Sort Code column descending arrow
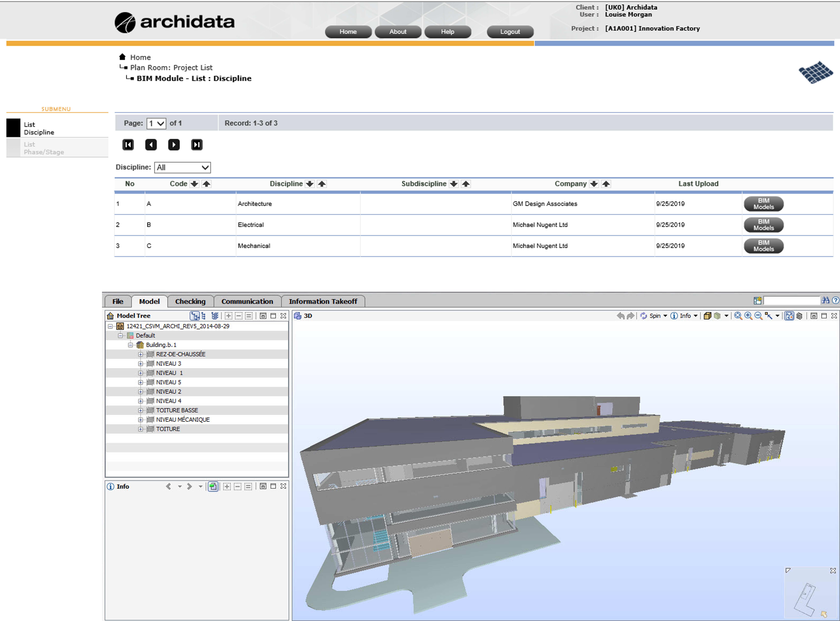Viewport: 840px width, 621px height. tap(194, 184)
